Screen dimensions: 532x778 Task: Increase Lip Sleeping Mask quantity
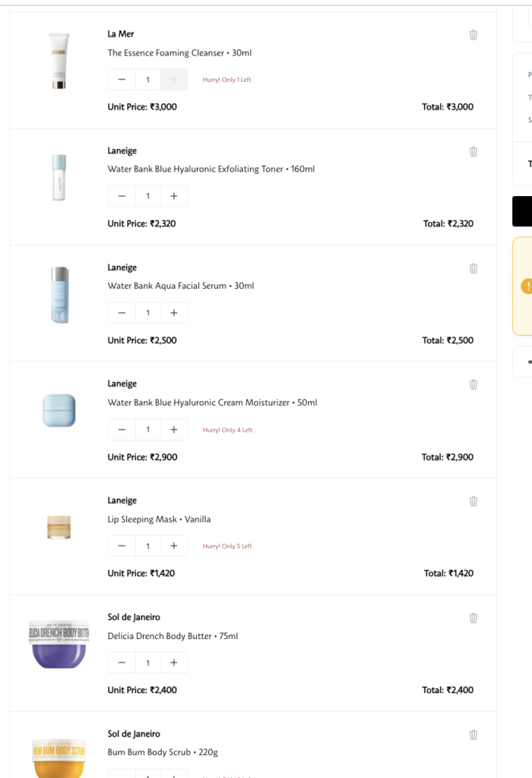[174, 546]
